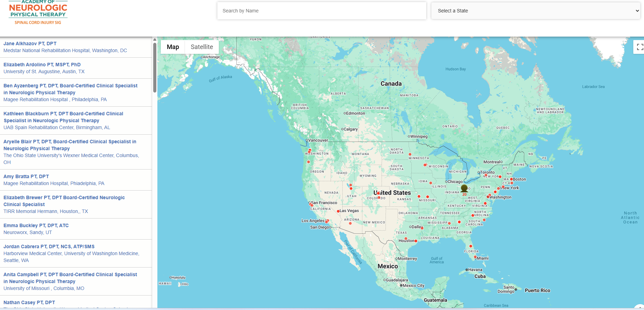Open the Select a State dropdown
Viewport: 644px width, 310px height.
pyautogui.click(x=535, y=11)
